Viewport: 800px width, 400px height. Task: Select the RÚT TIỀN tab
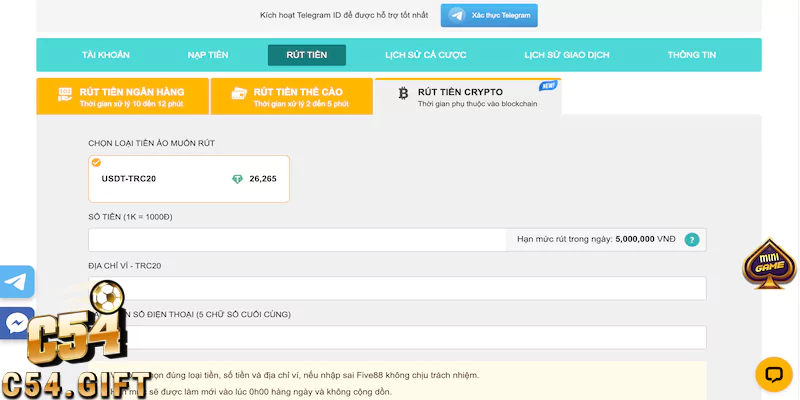pos(307,55)
